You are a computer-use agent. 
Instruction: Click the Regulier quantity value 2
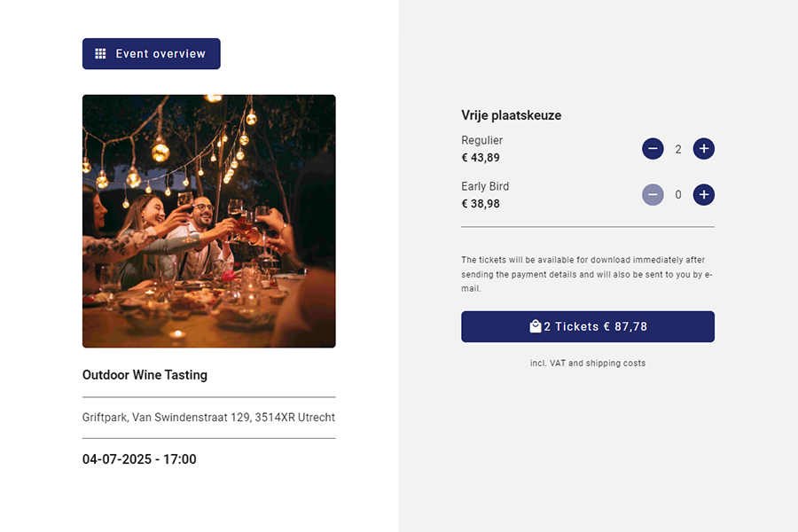678,150
